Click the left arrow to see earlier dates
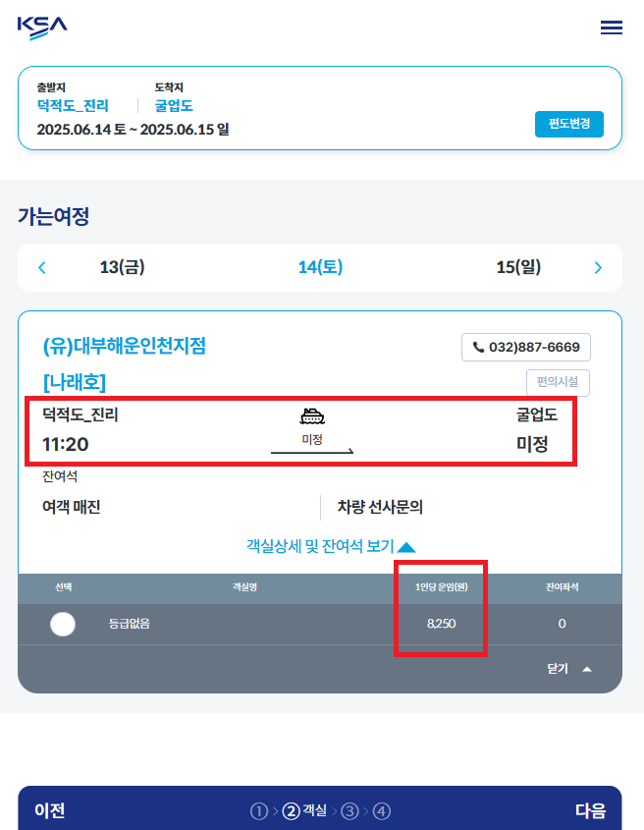Image resolution: width=644 pixels, height=830 pixels. click(40, 266)
